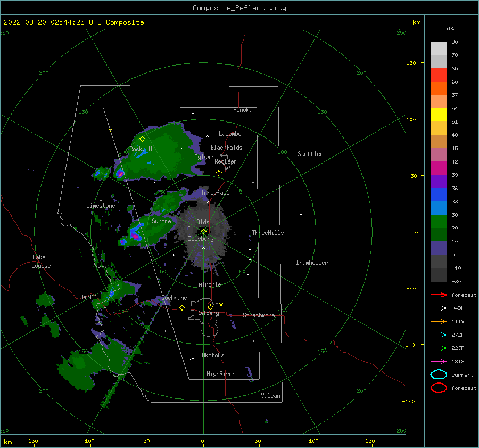The height and width of the screenshot is (448, 479).
Task: Pick the dark grey -30 to -10 swatch
Action: tap(439, 275)
